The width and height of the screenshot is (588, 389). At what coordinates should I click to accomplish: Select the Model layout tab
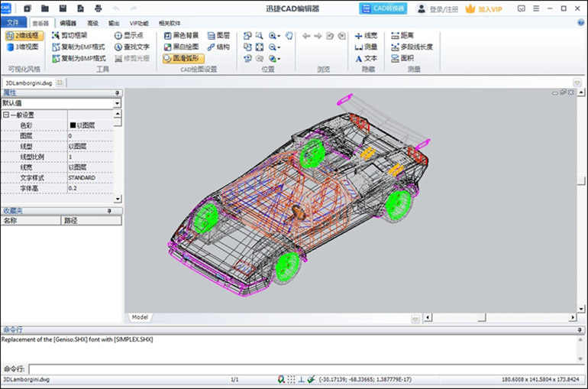[x=140, y=317]
